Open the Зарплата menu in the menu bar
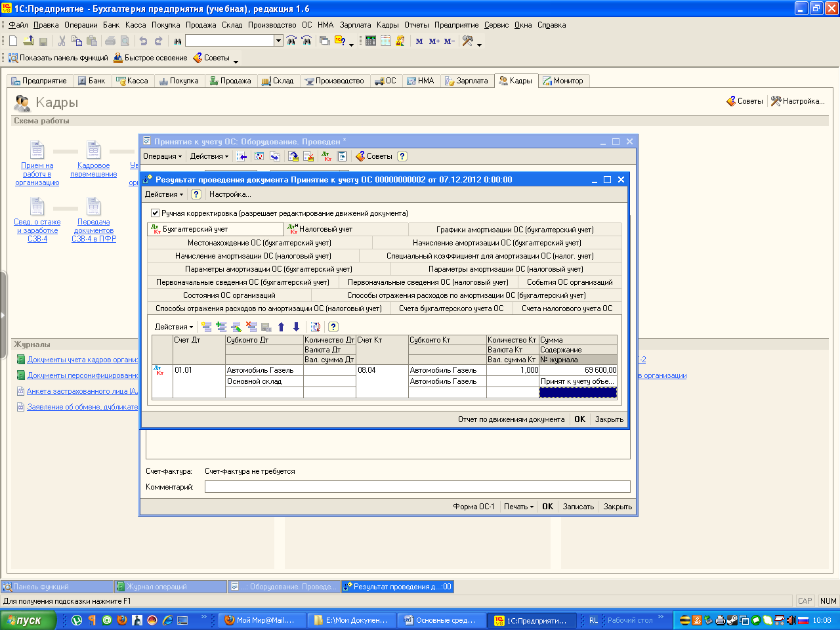Image resolution: width=840 pixels, height=630 pixels. point(355,25)
